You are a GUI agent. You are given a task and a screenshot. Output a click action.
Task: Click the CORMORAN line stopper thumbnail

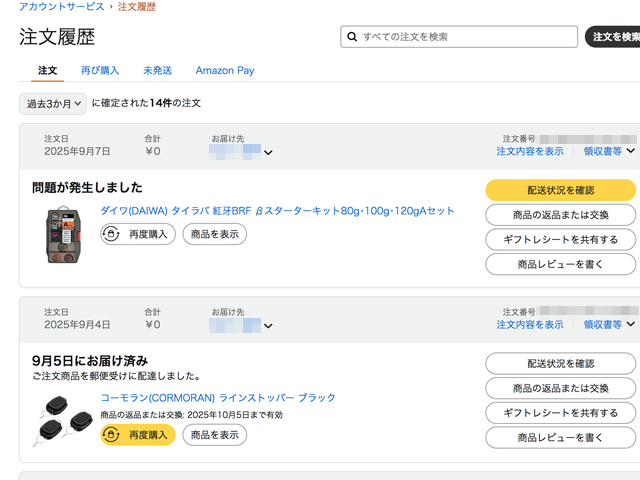[62, 420]
